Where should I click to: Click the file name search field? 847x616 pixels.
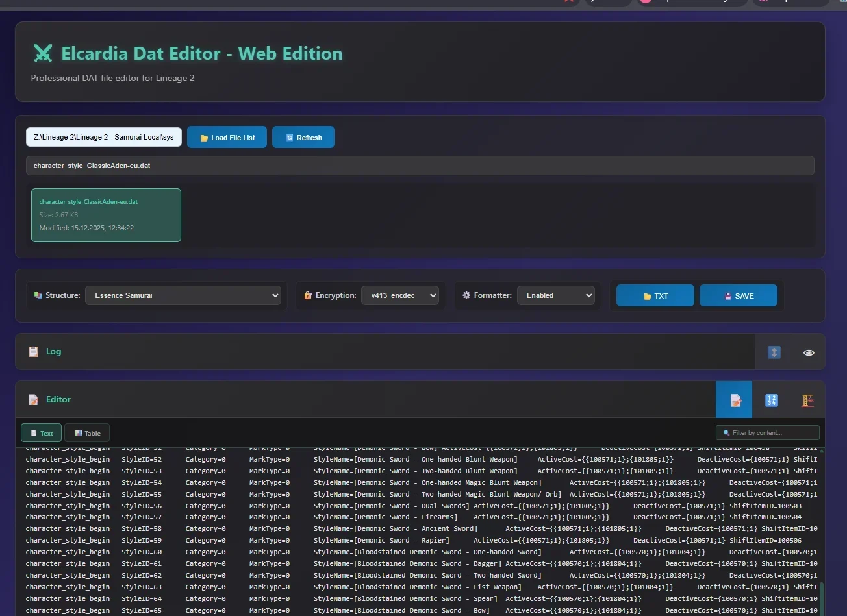pos(420,166)
